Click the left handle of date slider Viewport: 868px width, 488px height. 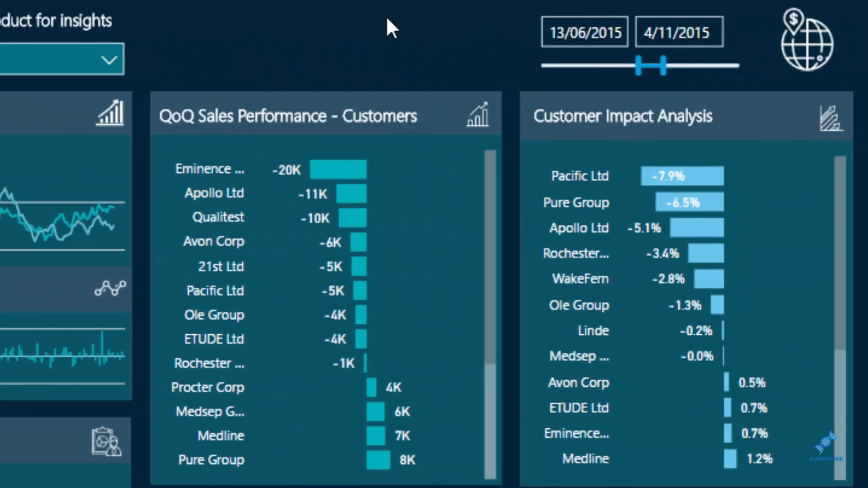click(x=639, y=65)
